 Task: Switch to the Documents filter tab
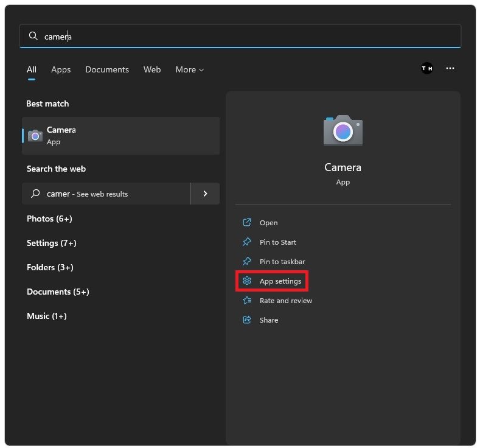(107, 70)
